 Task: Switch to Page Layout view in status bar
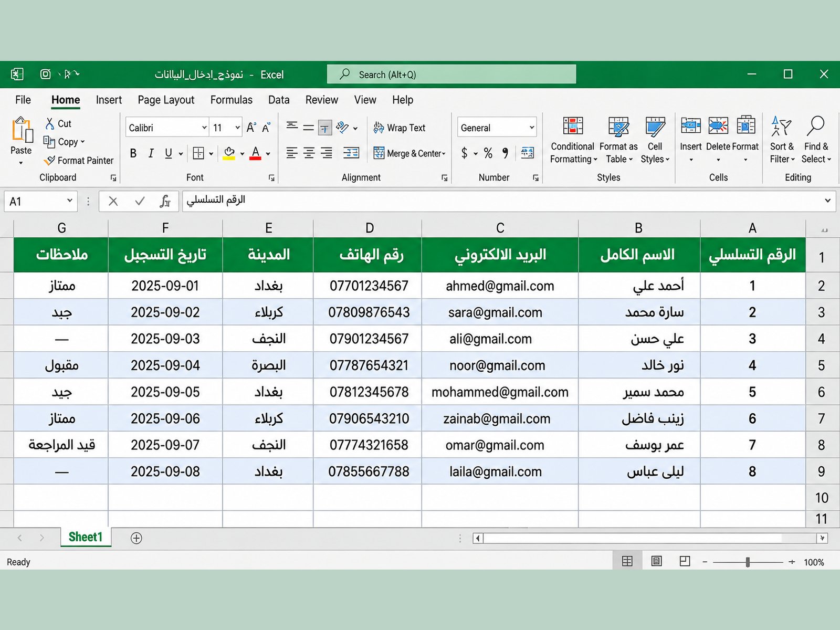(x=656, y=561)
